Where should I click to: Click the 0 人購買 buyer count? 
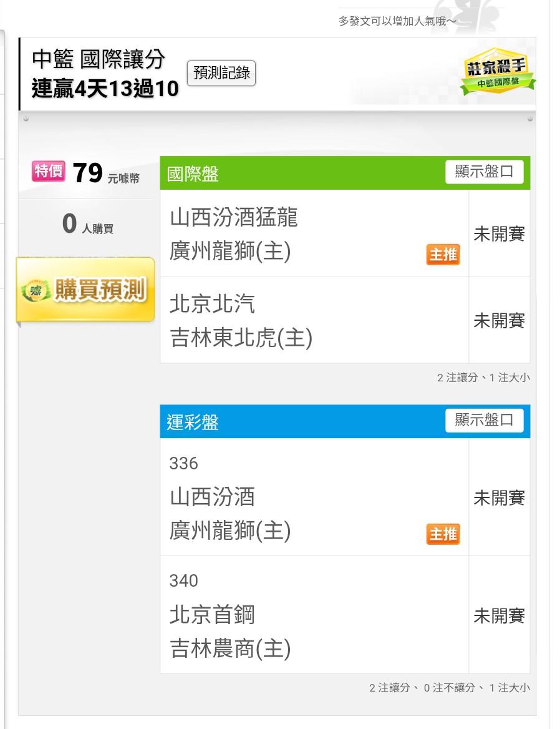coord(87,224)
